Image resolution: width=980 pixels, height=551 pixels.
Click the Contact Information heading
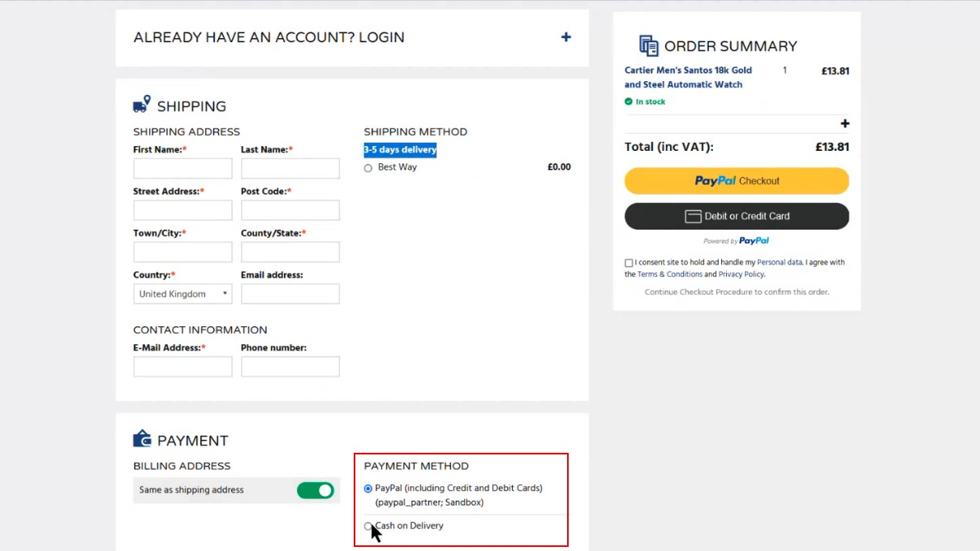200,329
